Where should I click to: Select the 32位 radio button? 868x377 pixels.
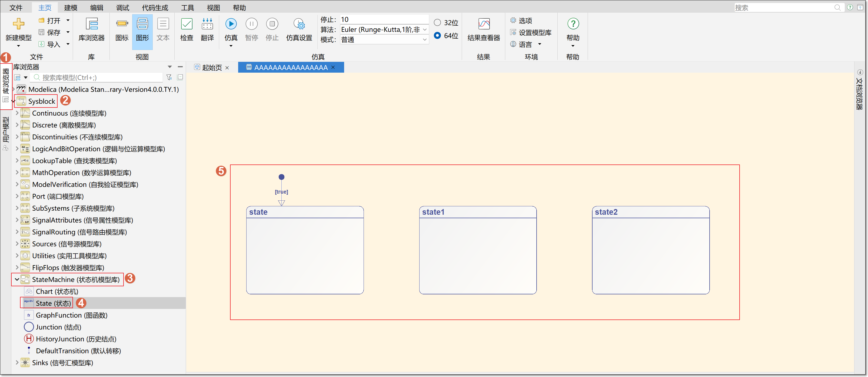point(437,23)
